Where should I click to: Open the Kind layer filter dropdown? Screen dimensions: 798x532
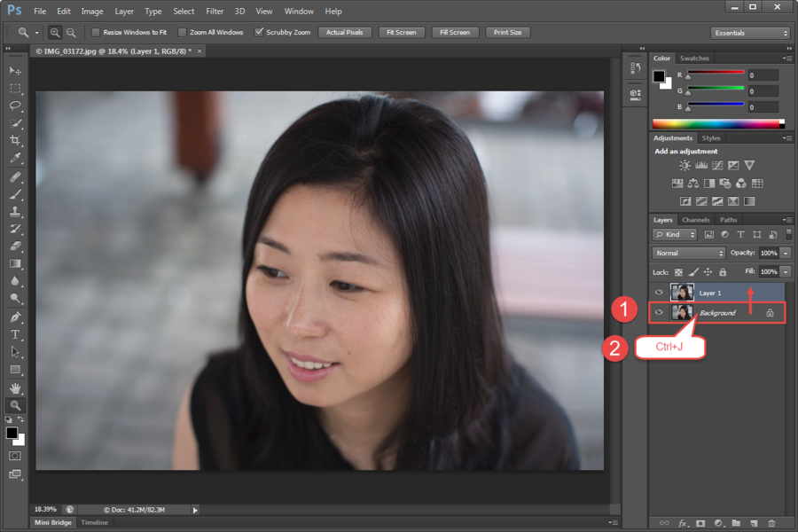(x=675, y=235)
